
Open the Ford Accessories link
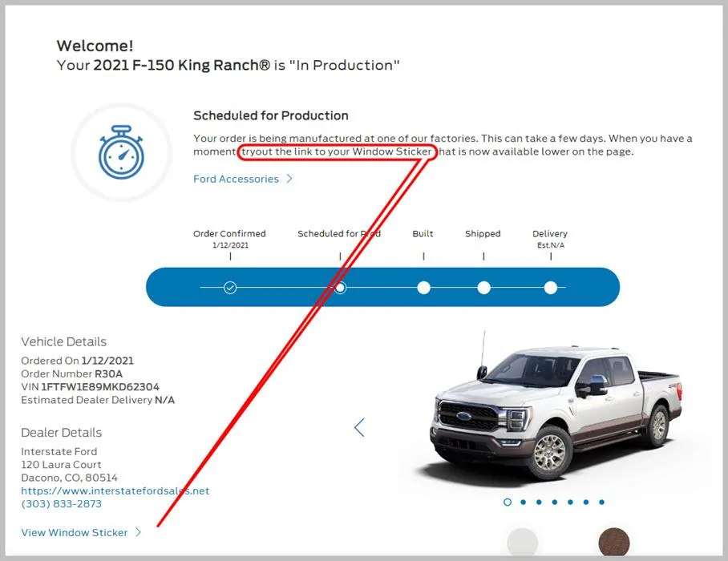click(x=236, y=179)
